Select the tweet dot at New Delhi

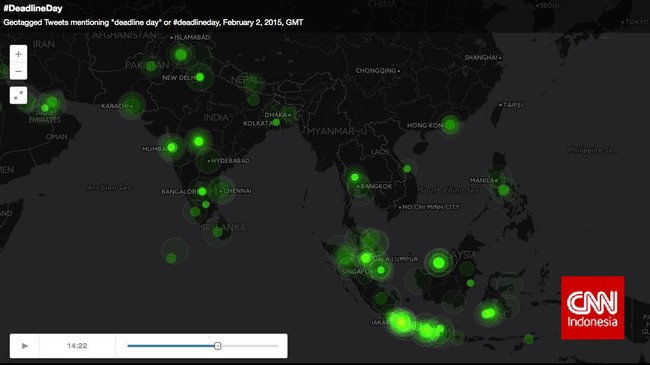coord(200,77)
